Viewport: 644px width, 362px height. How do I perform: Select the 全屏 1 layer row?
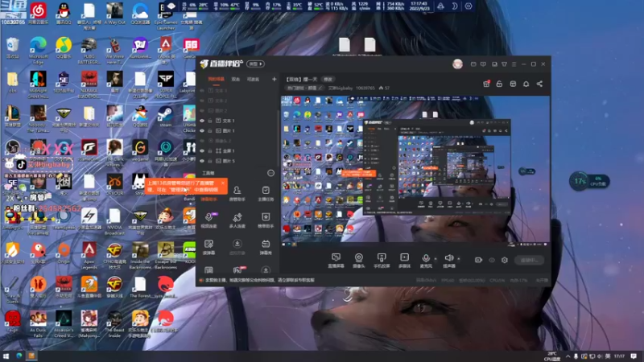click(237, 151)
